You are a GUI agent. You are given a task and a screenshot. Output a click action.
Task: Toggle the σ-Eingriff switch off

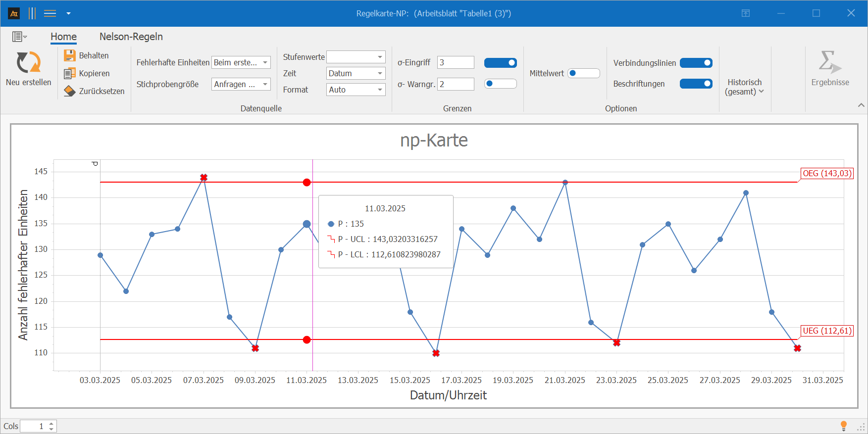(500, 63)
